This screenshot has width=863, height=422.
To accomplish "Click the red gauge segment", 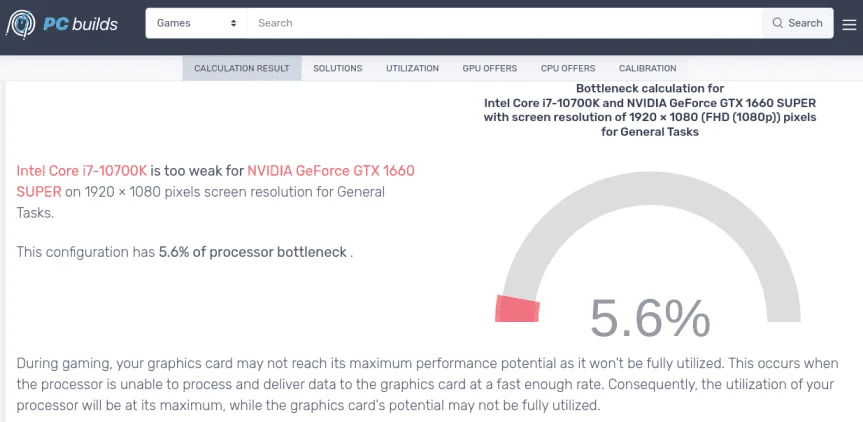I will pos(517,309).
